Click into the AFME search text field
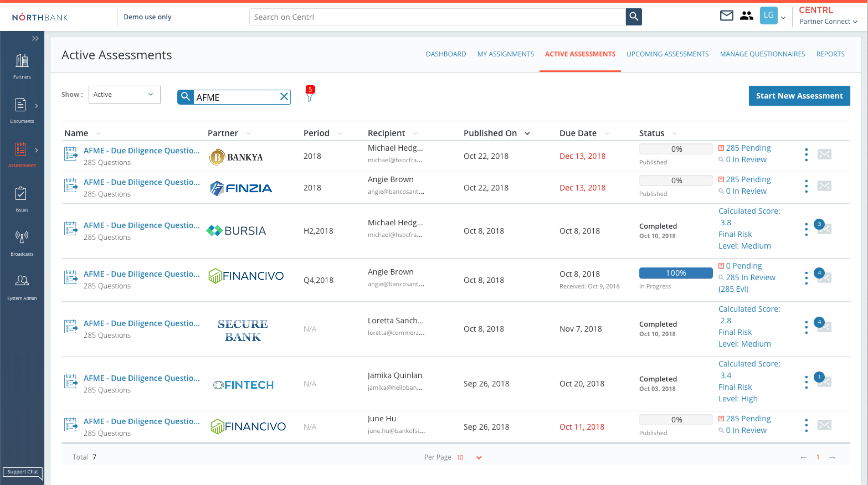868x485 pixels. (236, 97)
